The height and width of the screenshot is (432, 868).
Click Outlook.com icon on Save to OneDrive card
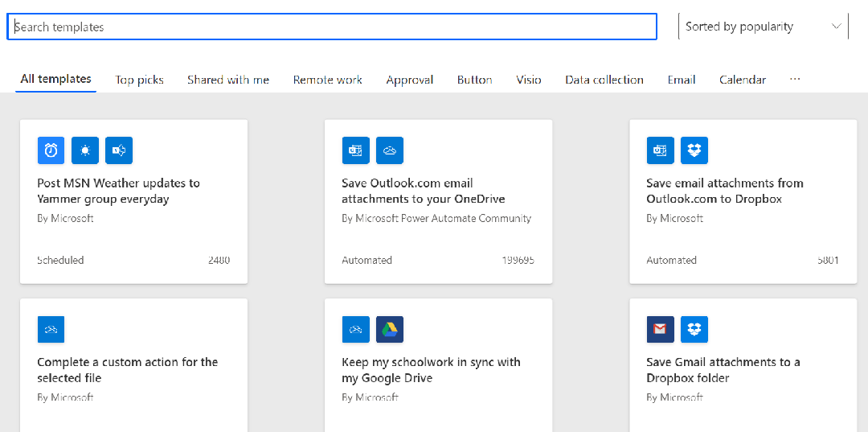click(355, 150)
